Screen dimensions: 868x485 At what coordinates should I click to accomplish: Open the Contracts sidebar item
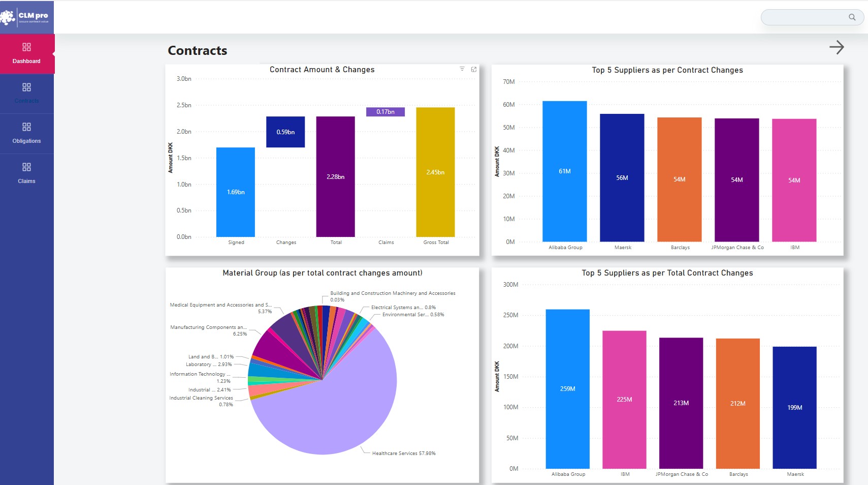[x=26, y=94]
